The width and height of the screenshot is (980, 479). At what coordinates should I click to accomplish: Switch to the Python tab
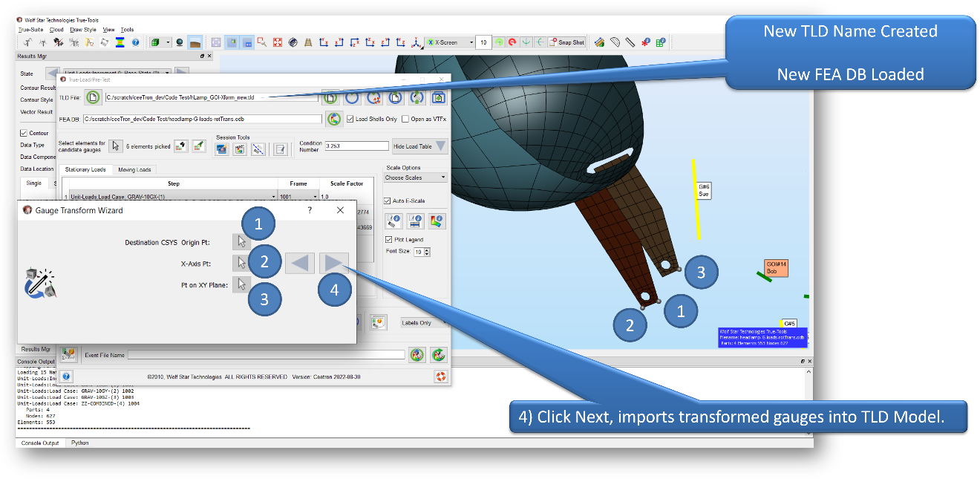click(x=79, y=443)
